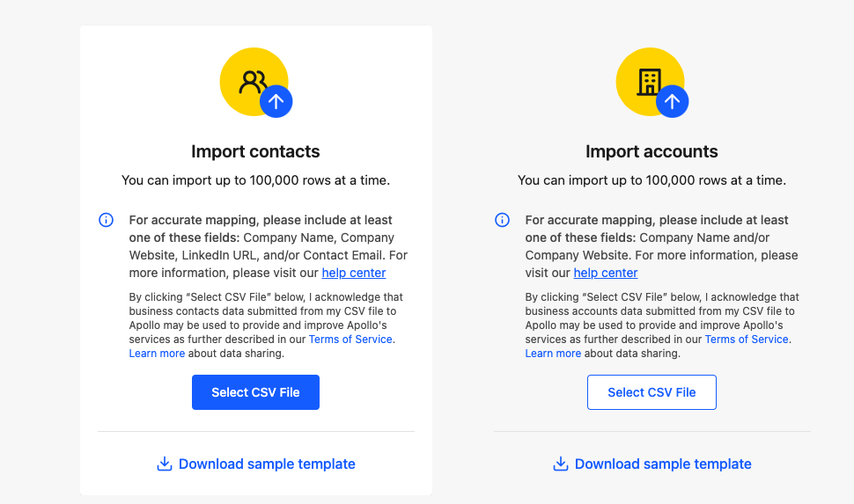Download the sample template for contacts
The width and height of the screenshot is (854, 504).
tap(267, 464)
